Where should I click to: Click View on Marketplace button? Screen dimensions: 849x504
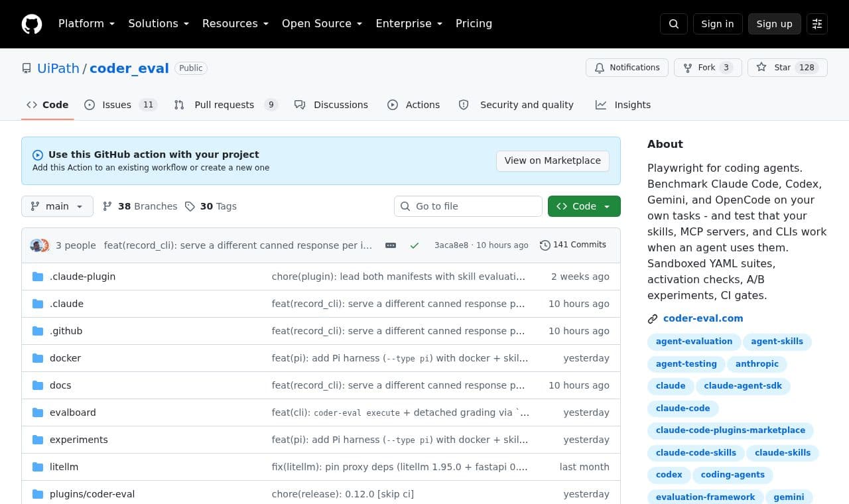tap(553, 160)
